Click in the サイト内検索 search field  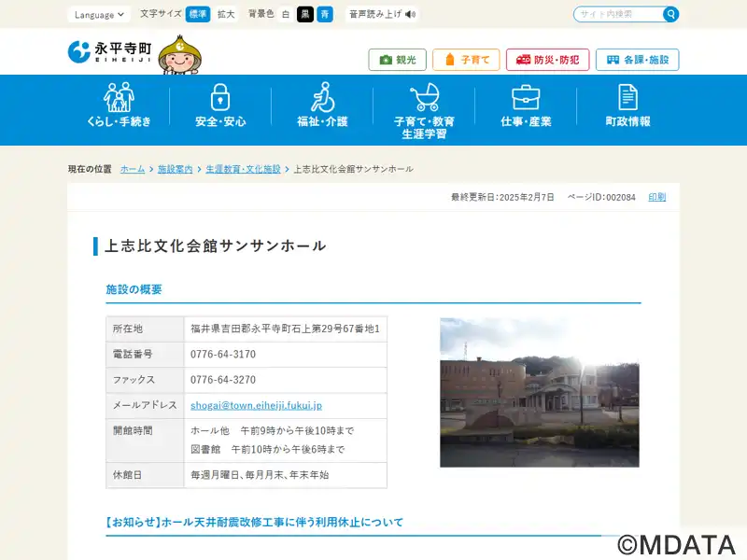coord(618,14)
